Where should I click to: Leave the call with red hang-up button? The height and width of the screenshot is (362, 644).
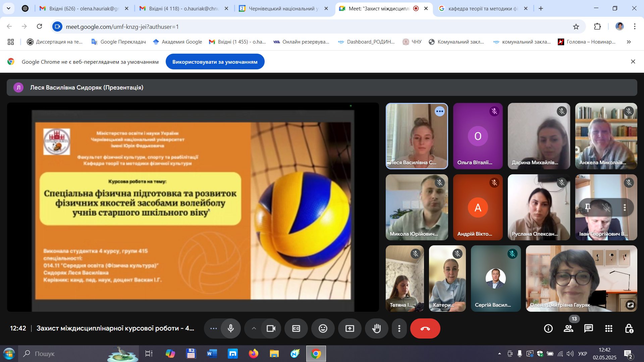[425, 328]
